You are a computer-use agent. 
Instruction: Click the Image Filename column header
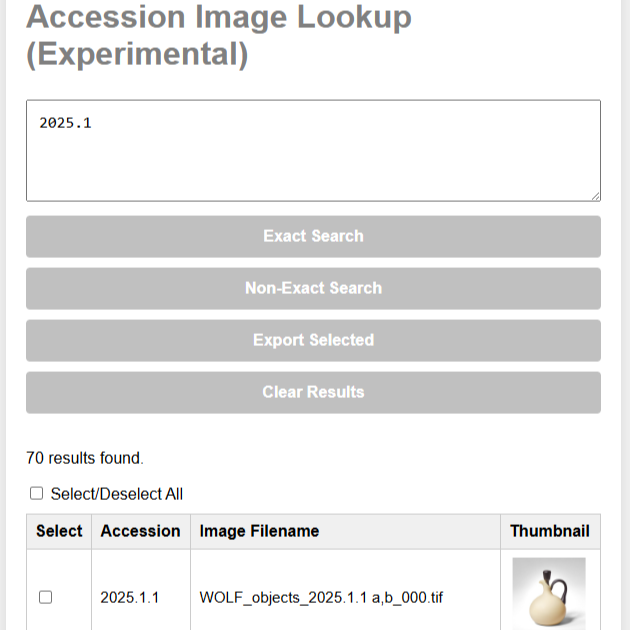(x=259, y=531)
